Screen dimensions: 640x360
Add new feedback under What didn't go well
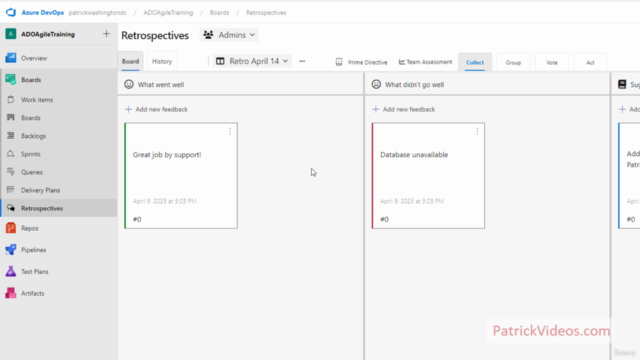coord(404,109)
